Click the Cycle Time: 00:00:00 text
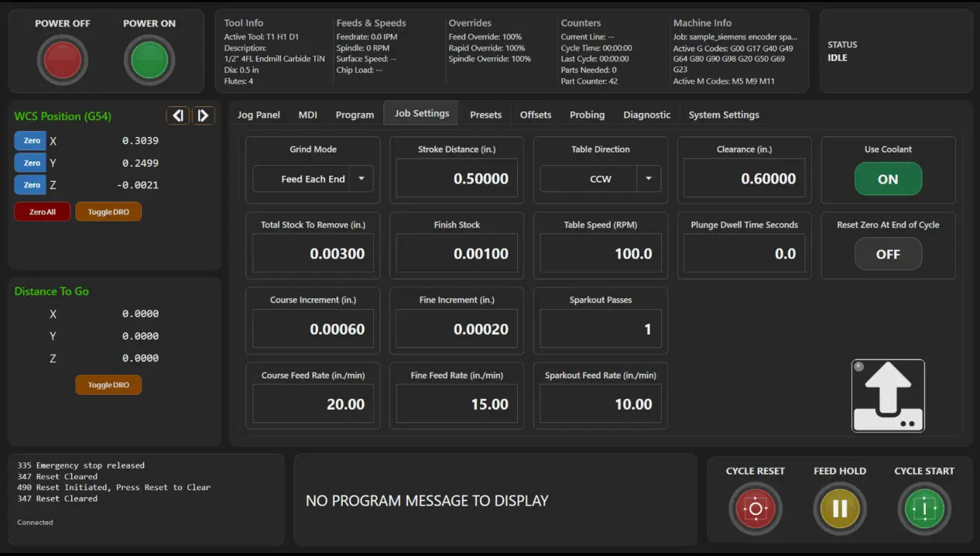 point(597,48)
